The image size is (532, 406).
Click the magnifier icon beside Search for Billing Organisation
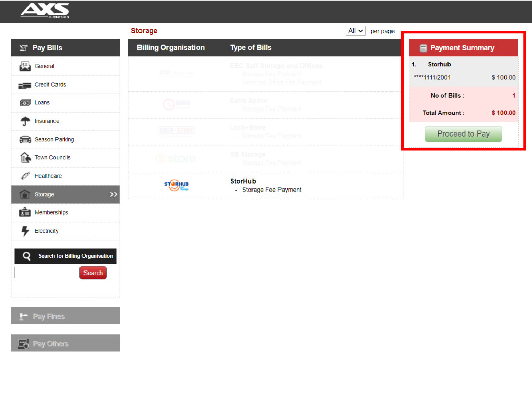point(26,256)
